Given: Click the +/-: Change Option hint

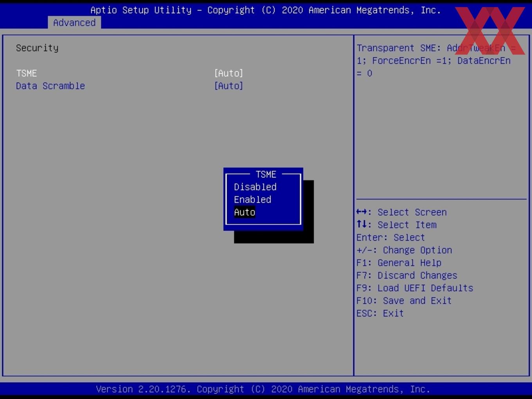Looking at the screenshot, I should click(x=404, y=250).
